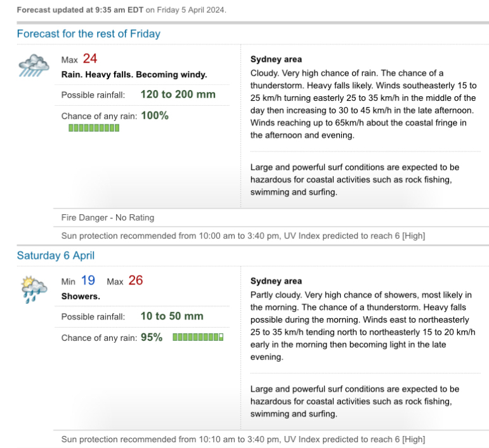Click Saturday's sun protection notice from 10:10 am
Image resolution: width=489 pixels, height=448 pixels.
(x=243, y=439)
